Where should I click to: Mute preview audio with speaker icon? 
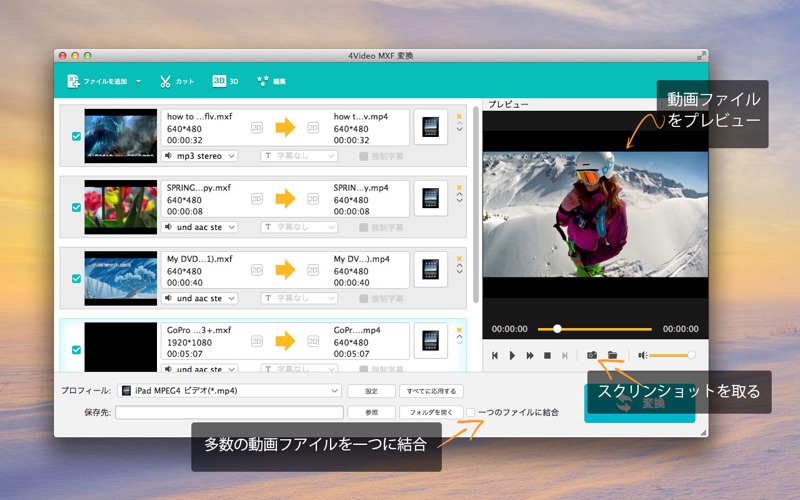(643, 355)
